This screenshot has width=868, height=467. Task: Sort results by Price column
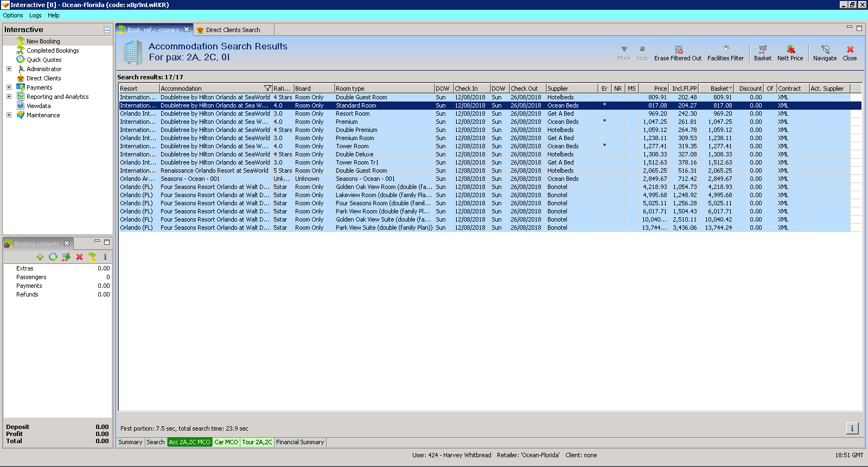pos(654,89)
